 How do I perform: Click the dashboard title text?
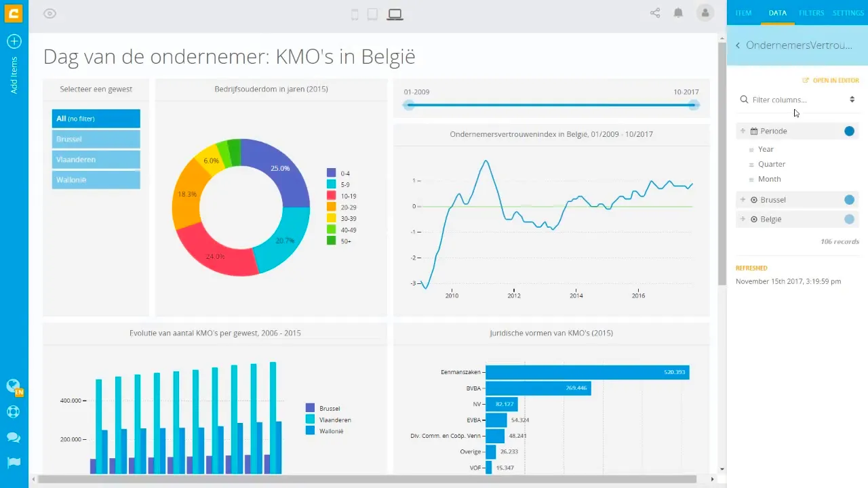coord(229,56)
